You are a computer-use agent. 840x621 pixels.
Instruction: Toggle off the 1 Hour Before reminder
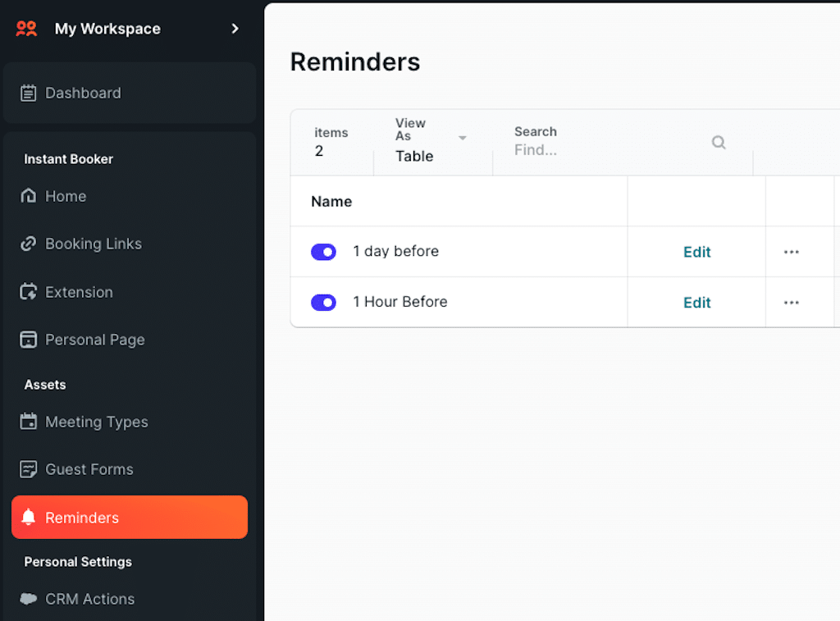(x=323, y=303)
